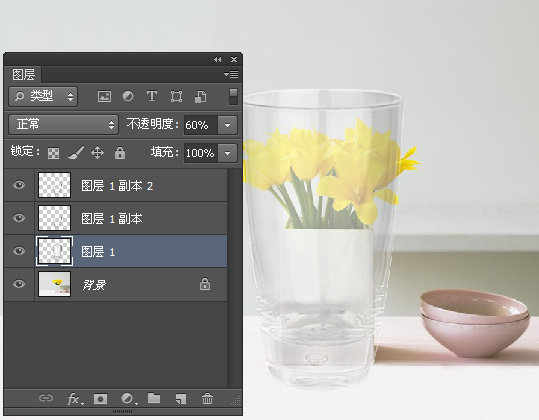Toggle layer filtering switch on panel

[x=233, y=97]
